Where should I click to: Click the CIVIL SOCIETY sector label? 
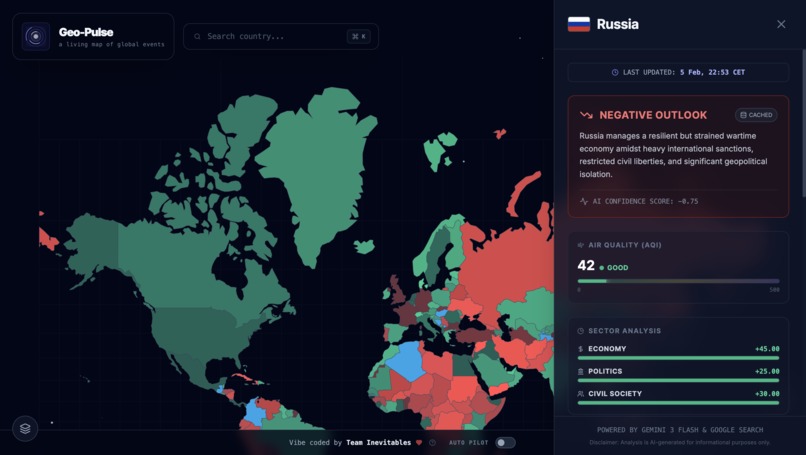pos(615,394)
